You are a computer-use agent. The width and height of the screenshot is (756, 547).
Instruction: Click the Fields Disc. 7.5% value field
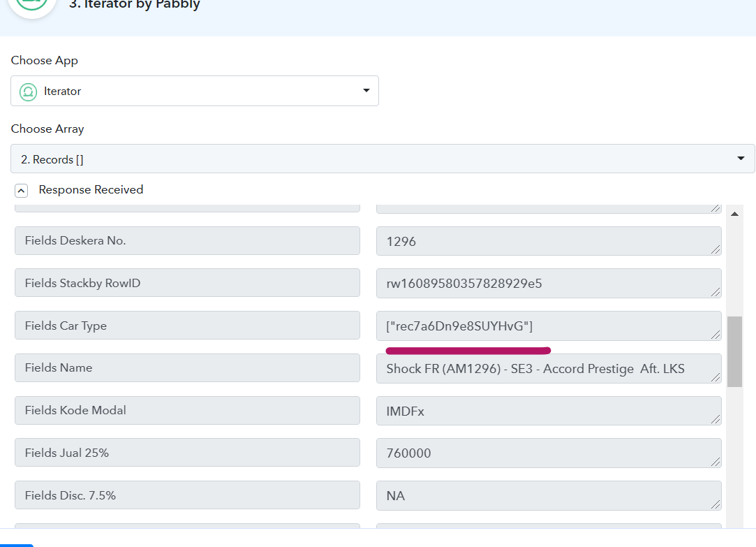coord(548,496)
